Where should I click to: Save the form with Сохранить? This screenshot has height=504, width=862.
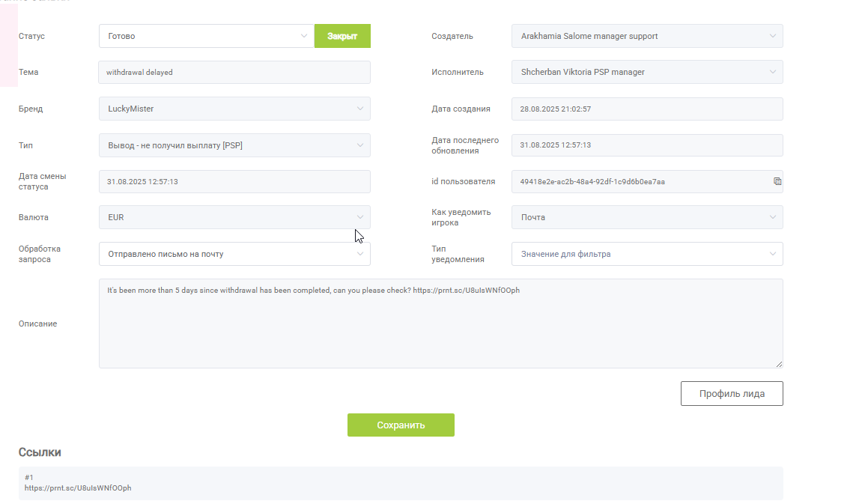pyautogui.click(x=401, y=425)
